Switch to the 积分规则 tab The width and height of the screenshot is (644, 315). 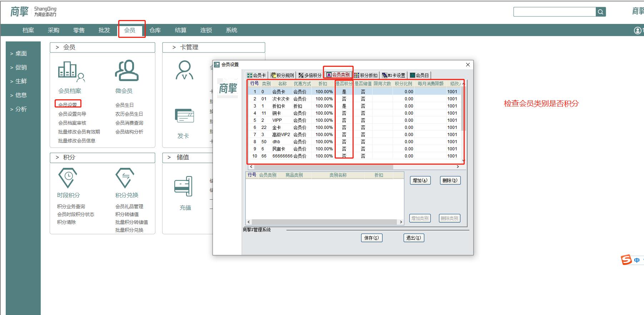[282, 75]
